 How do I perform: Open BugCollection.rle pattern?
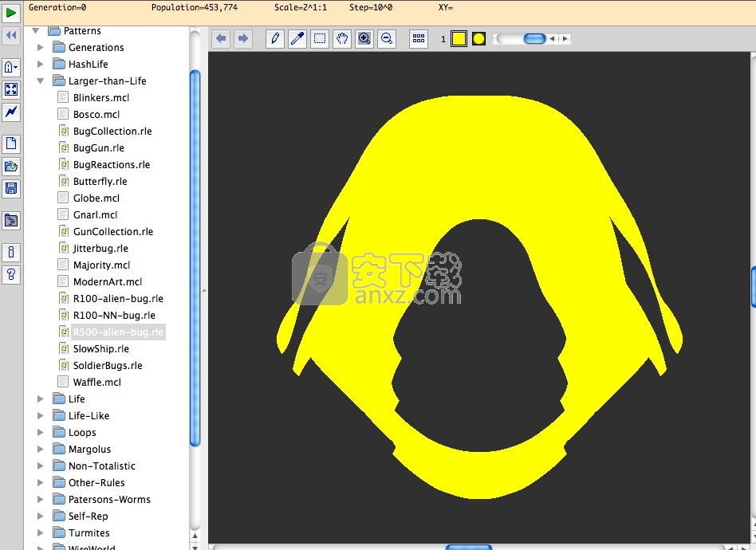click(x=112, y=131)
